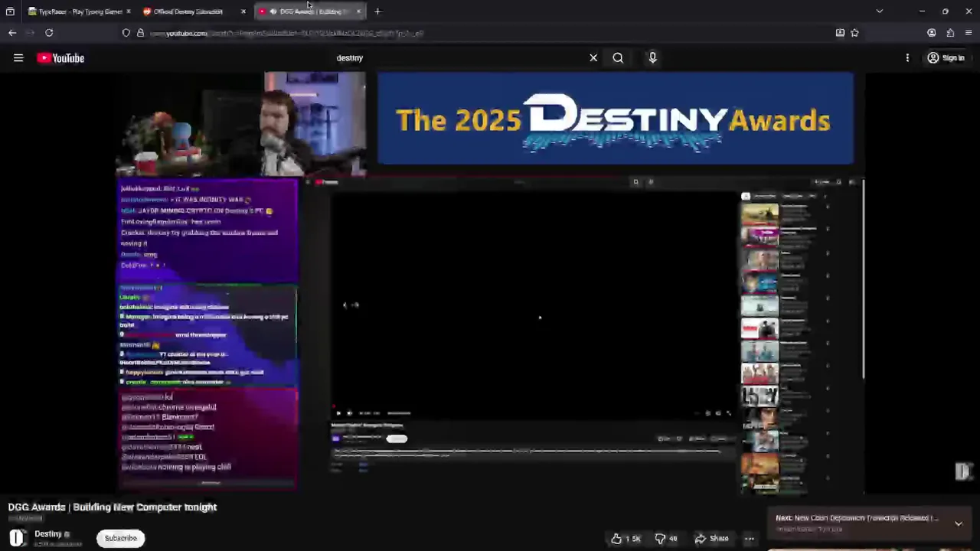Subscribe to the Destiny channel
This screenshot has height=551, width=980.
(120, 538)
